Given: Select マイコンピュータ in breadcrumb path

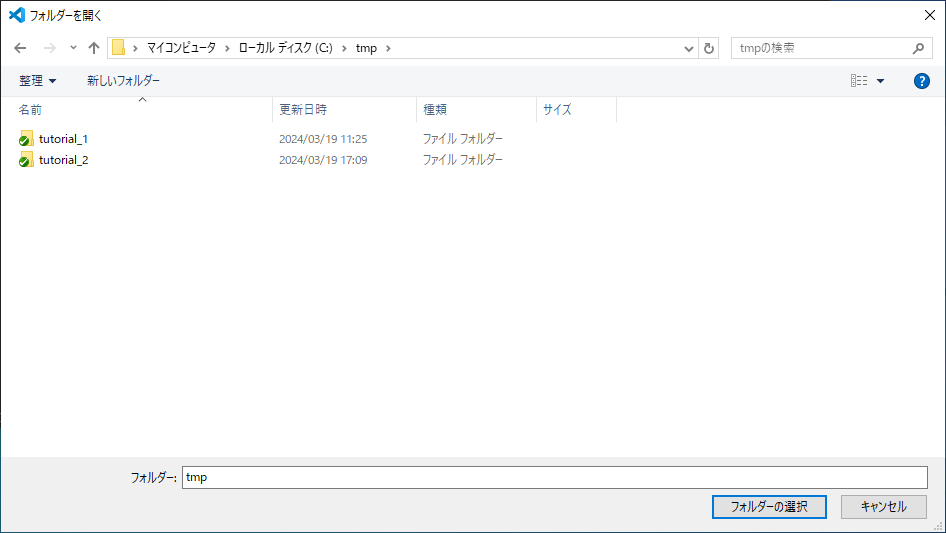Looking at the screenshot, I should pyautogui.click(x=181, y=48).
